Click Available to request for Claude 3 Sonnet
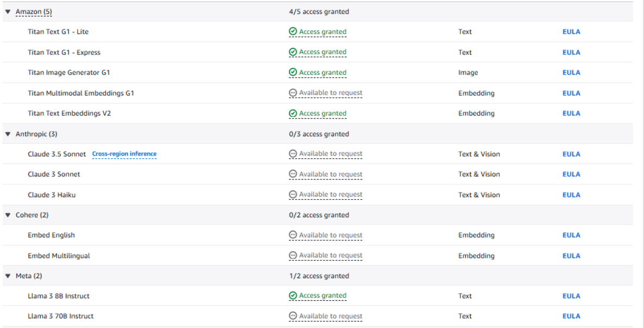This screenshot has width=644, height=328. coord(330,174)
